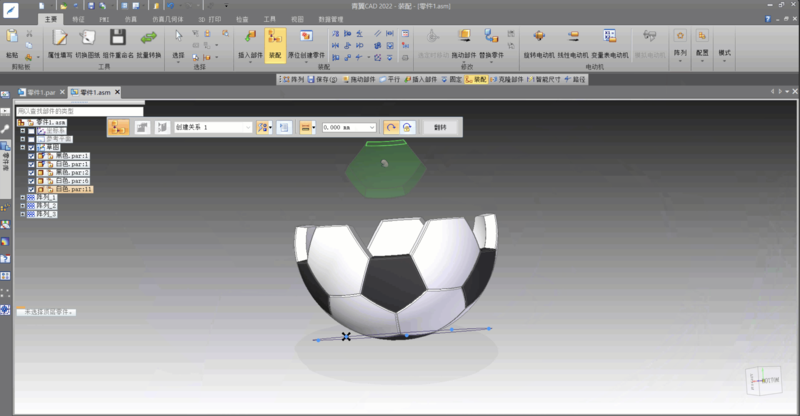This screenshot has height=416, width=800.
Task: Click the 翻转 flip button
Action: [441, 128]
